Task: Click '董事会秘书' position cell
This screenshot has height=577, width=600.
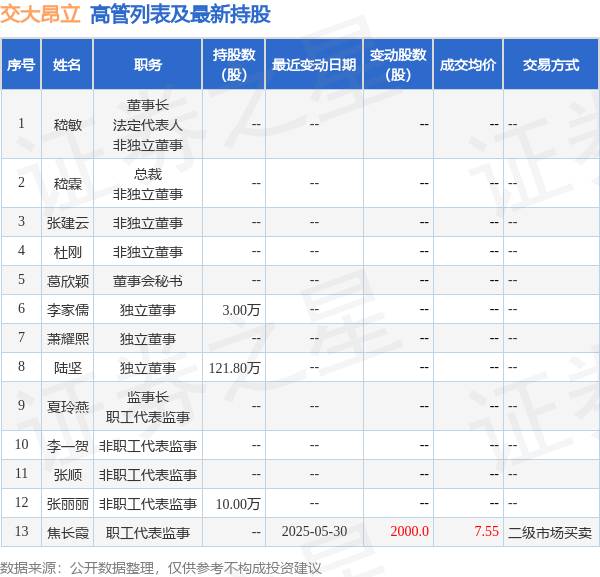Action: point(148,281)
